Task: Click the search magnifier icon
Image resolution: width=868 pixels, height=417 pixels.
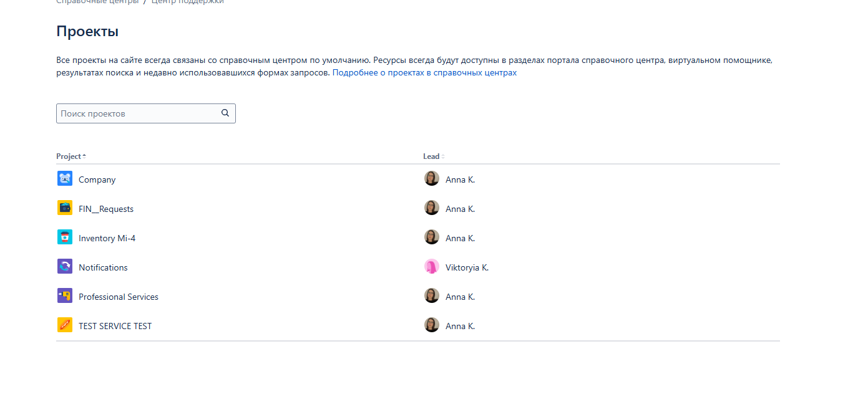Action: click(x=225, y=113)
